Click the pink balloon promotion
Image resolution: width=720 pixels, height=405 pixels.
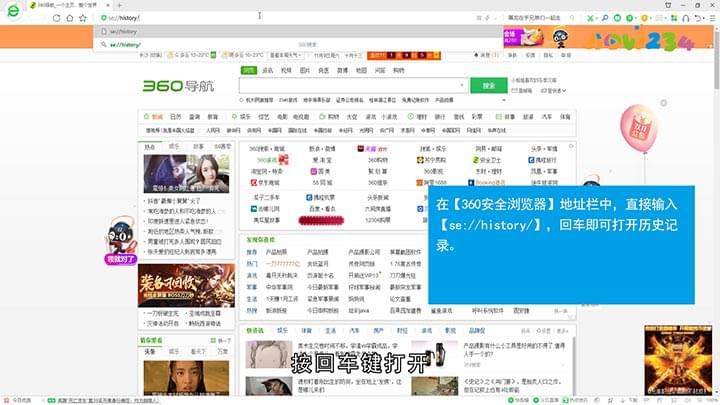(x=639, y=129)
